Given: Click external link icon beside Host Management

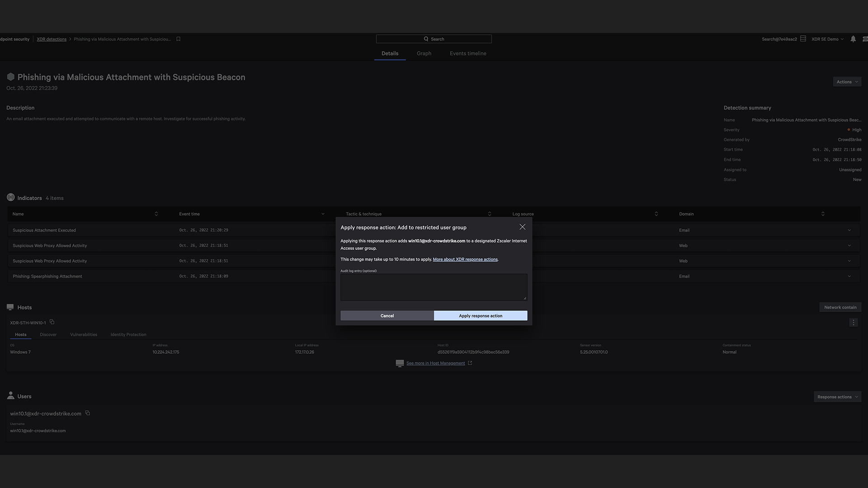Looking at the screenshot, I should tap(470, 363).
